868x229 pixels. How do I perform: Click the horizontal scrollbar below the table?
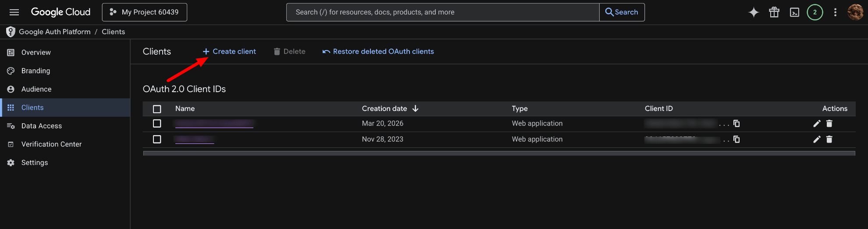click(499, 154)
